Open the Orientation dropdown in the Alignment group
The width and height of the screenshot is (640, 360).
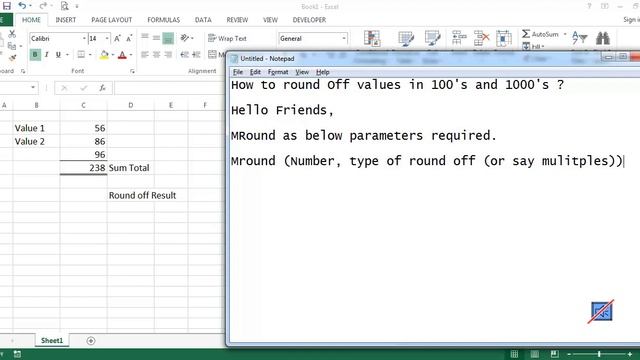(x=187, y=38)
